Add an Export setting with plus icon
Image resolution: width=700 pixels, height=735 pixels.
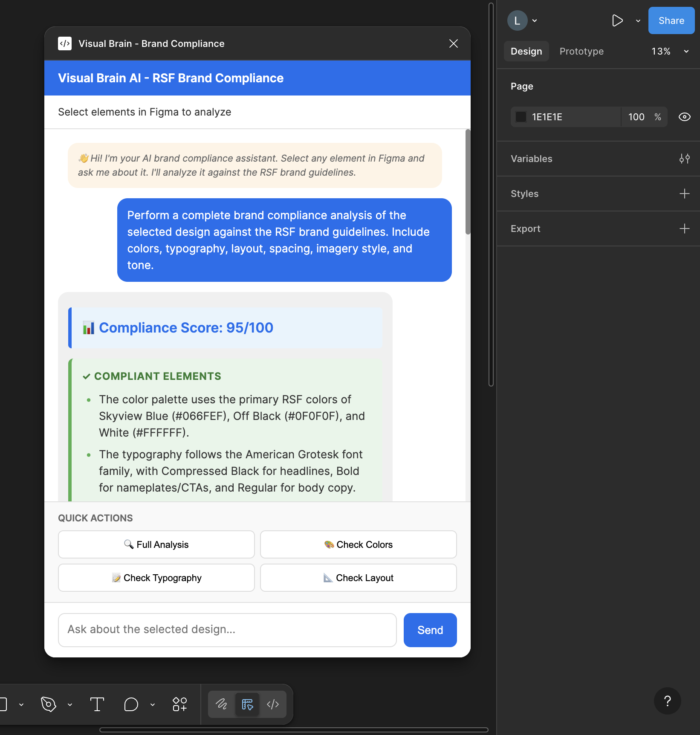coord(685,229)
